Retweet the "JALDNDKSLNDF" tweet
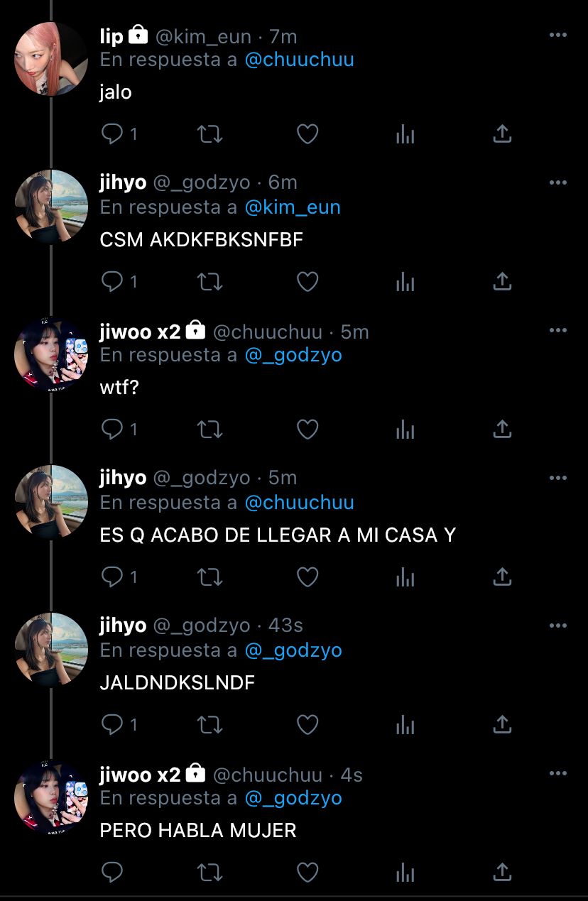Screen dimensions: 588x901 [209, 724]
